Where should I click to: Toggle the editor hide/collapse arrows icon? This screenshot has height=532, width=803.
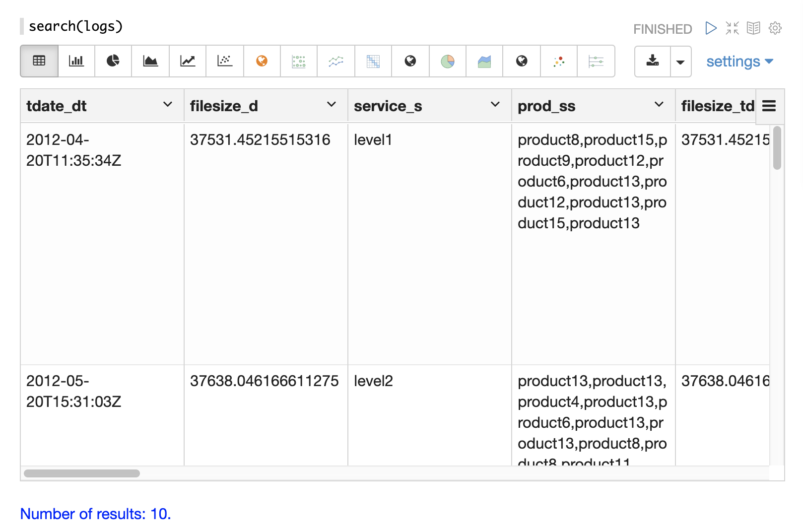coord(732,28)
